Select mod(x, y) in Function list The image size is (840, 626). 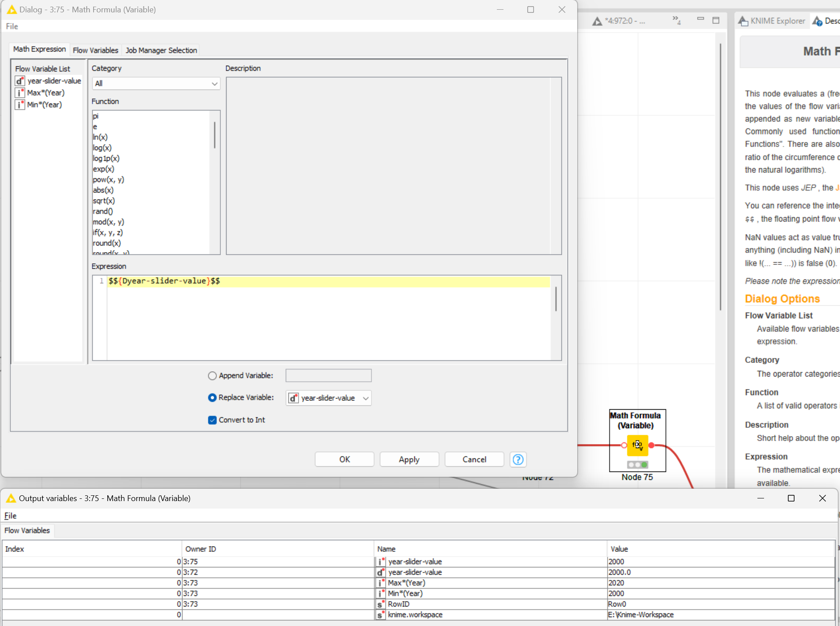point(109,222)
